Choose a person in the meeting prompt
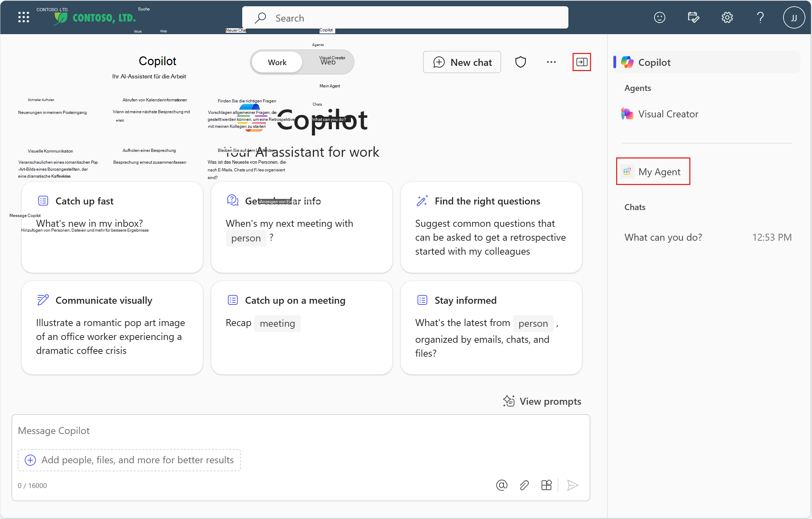Viewport: 812px width, 519px height. [246, 238]
